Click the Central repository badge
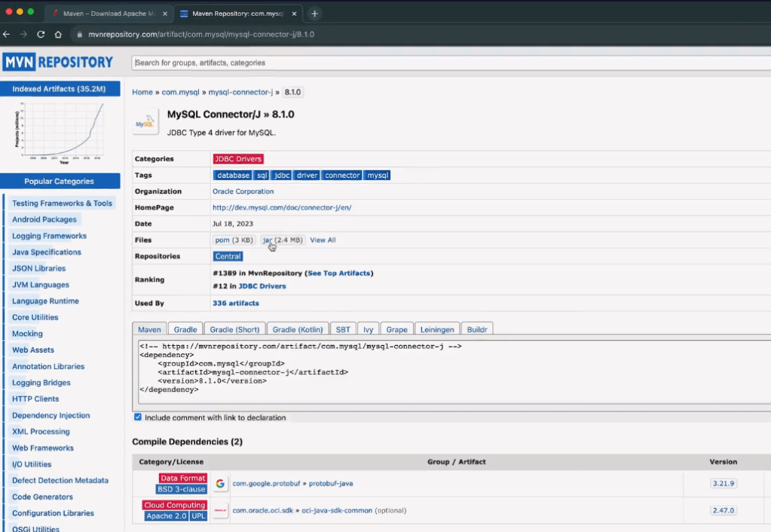771x532 pixels. pyautogui.click(x=228, y=256)
